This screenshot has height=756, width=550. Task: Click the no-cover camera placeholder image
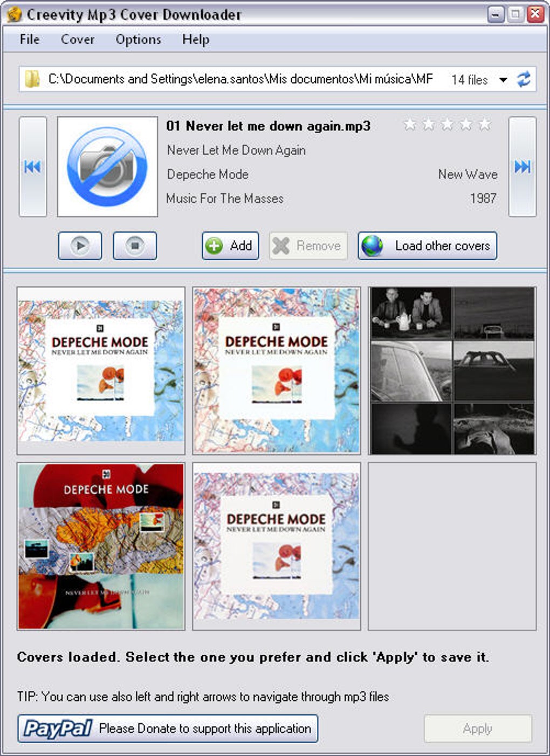pos(107,167)
